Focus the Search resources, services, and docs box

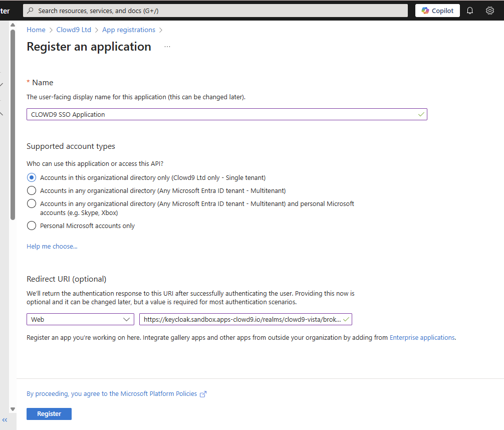tap(215, 11)
